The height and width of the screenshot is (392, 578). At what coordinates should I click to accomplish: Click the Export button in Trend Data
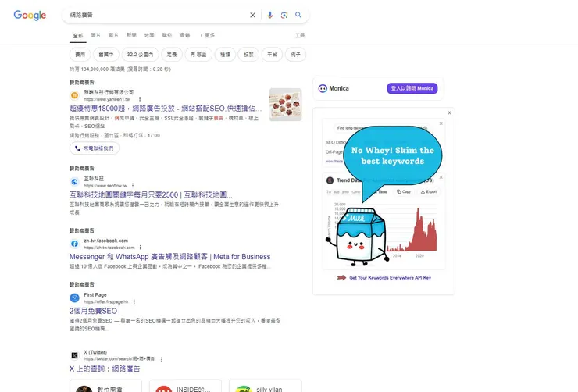coord(429,191)
